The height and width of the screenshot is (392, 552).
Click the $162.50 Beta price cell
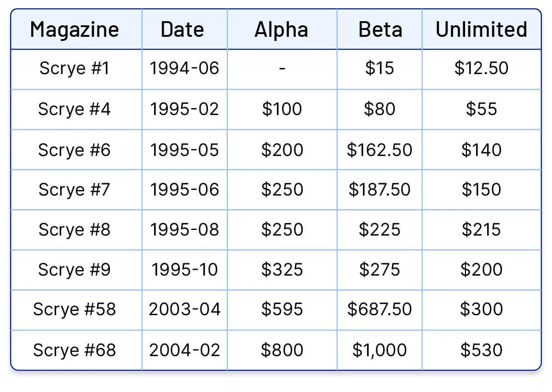point(379,150)
